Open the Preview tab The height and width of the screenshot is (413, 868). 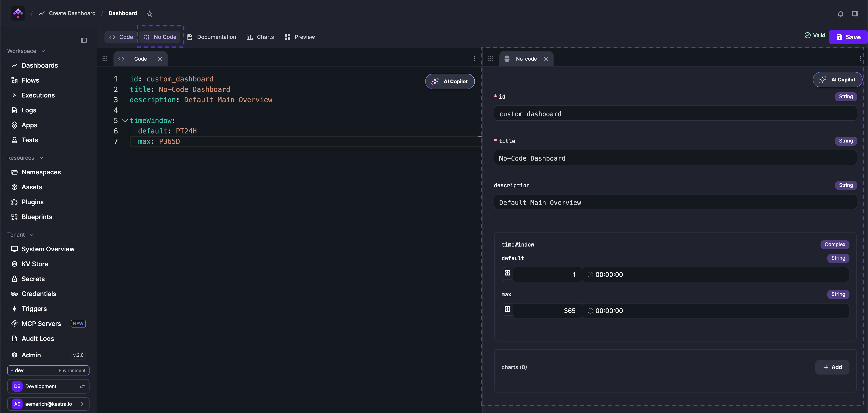(300, 37)
